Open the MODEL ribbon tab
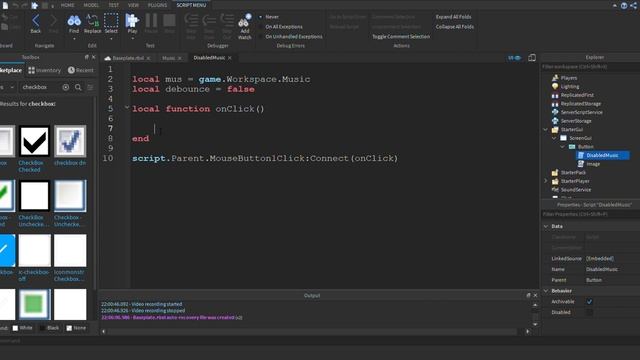Viewport: 640px width, 360px height. click(x=91, y=5)
